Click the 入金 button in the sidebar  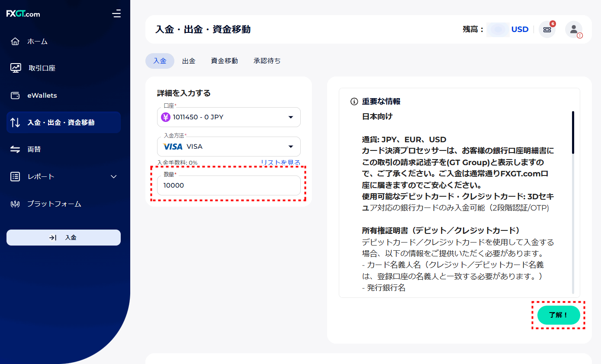click(x=64, y=237)
